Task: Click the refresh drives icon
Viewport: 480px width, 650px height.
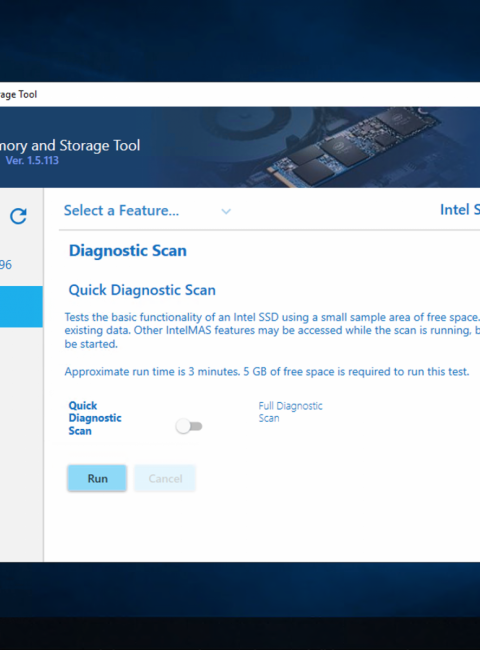Action: [18, 216]
